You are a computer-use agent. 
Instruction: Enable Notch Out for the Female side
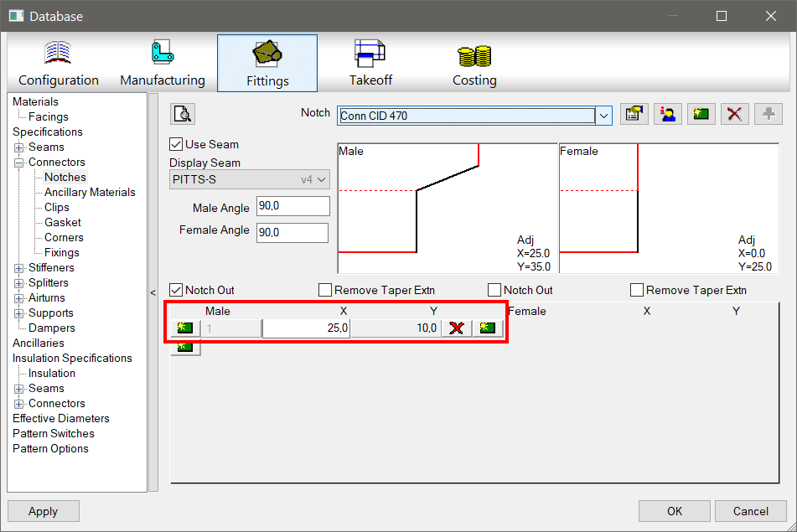(x=494, y=290)
